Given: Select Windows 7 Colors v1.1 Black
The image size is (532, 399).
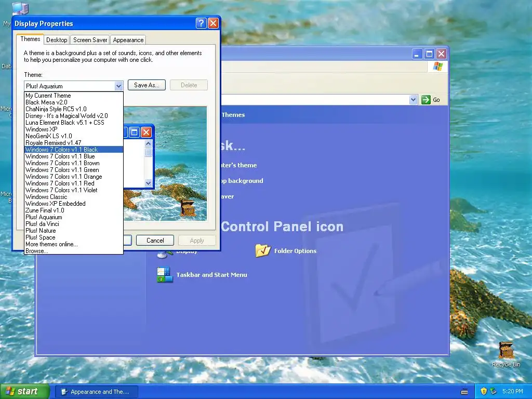Looking at the screenshot, I should [x=74, y=149].
